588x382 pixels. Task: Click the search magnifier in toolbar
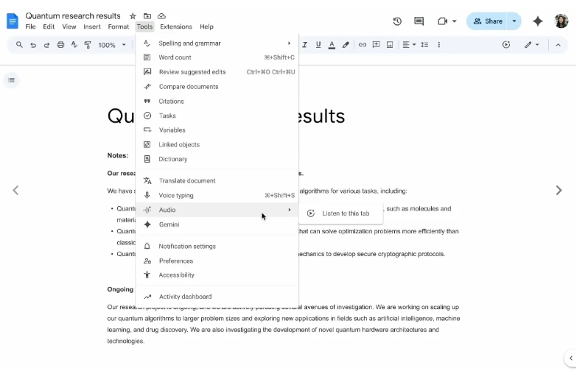point(19,45)
